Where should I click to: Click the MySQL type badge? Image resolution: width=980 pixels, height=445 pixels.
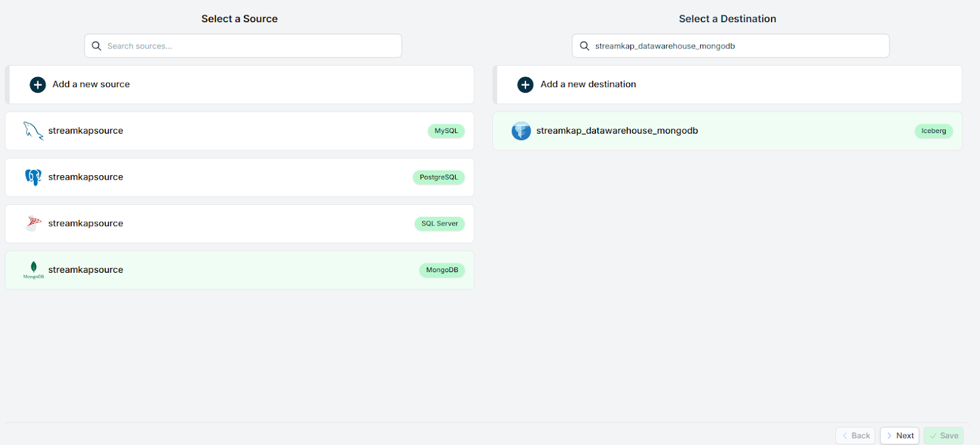pos(446,131)
